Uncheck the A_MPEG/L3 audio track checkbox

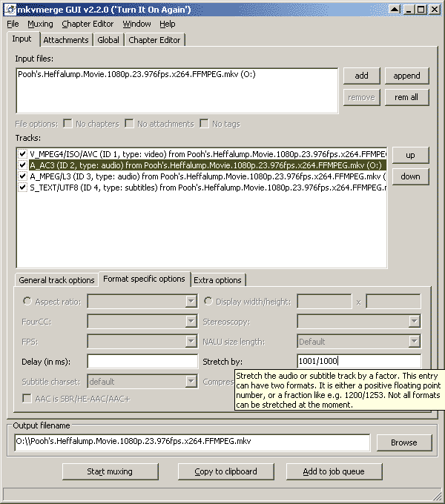coord(22,176)
